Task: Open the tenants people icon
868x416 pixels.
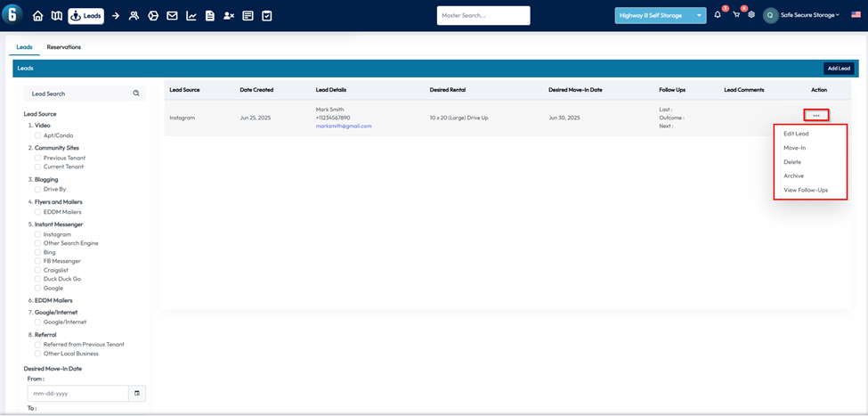Action: [134, 16]
